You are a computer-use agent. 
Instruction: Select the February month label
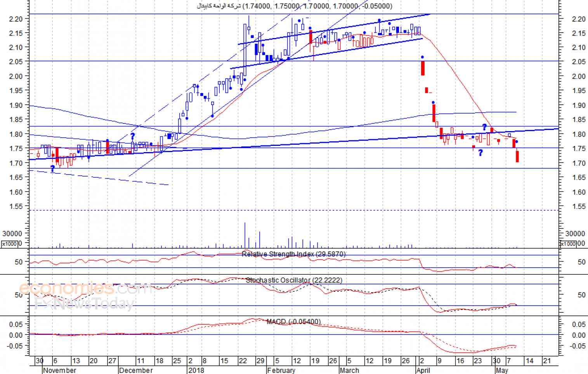(281, 370)
